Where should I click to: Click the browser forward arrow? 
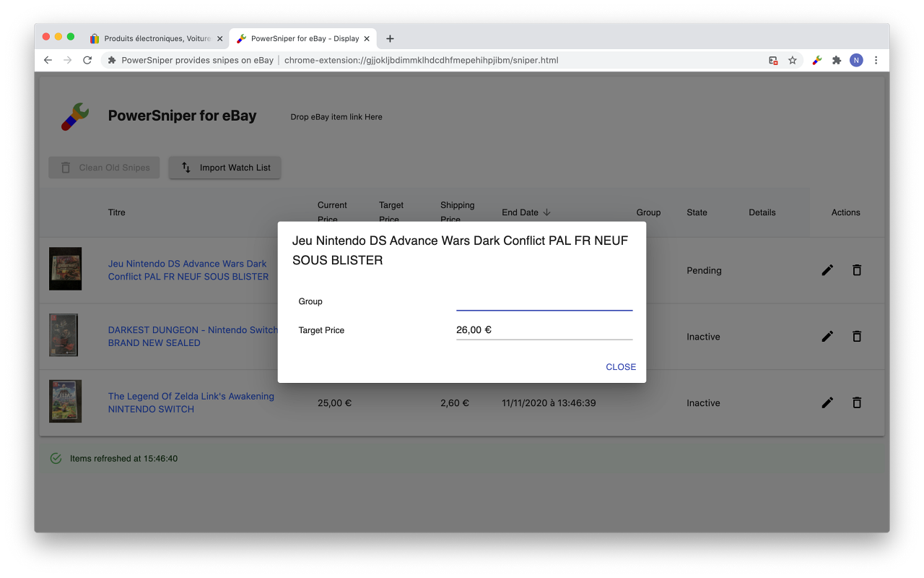point(67,60)
